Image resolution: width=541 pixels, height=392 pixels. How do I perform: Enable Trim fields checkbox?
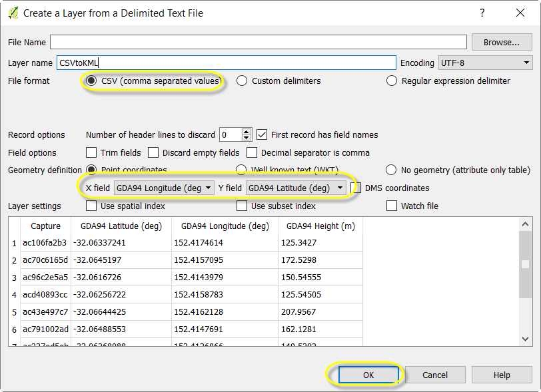(x=92, y=152)
